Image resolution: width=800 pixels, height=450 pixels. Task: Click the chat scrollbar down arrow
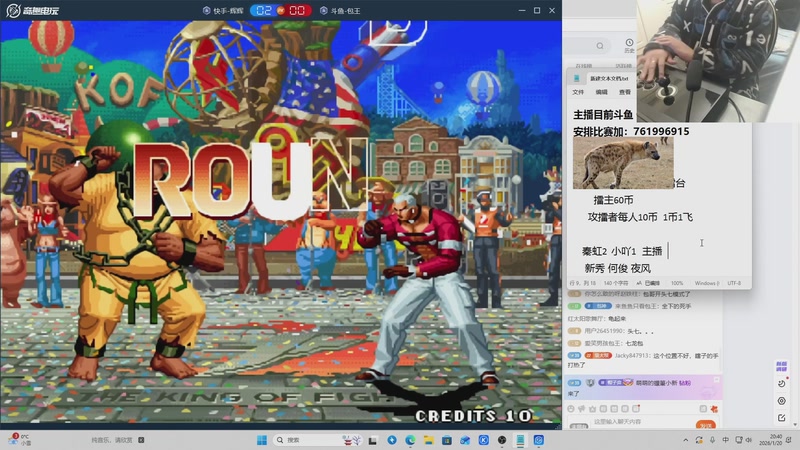(x=794, y=424)
